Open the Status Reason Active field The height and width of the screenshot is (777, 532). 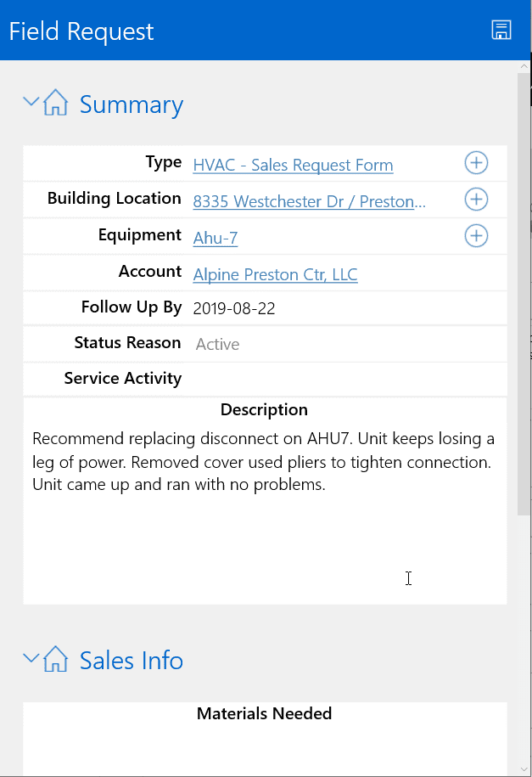click(218, 344)
